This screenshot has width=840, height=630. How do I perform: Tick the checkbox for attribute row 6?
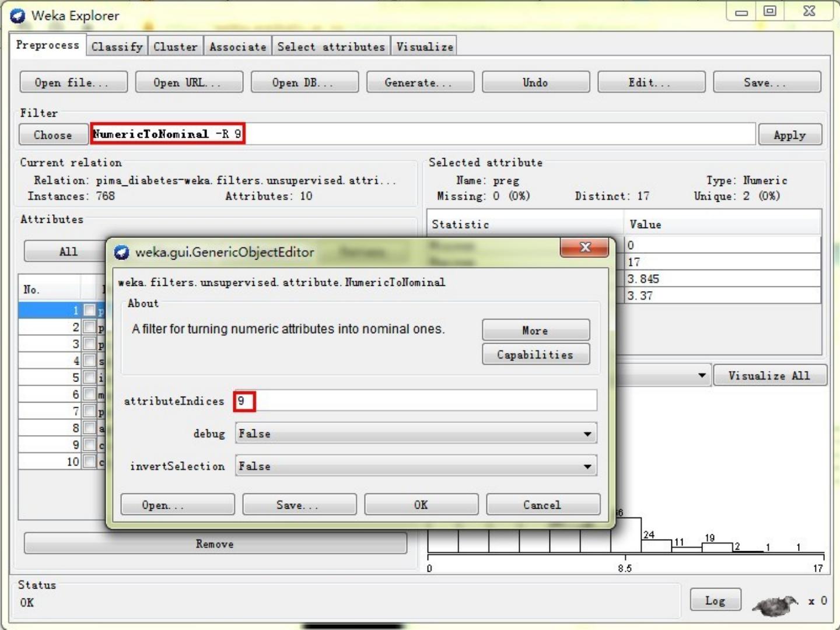pos(89,394)
